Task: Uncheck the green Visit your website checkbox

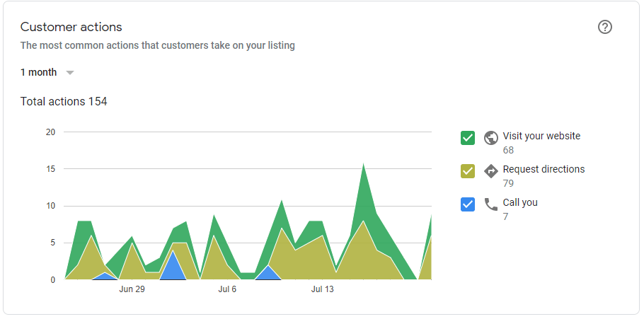Action: click(468, 138)
